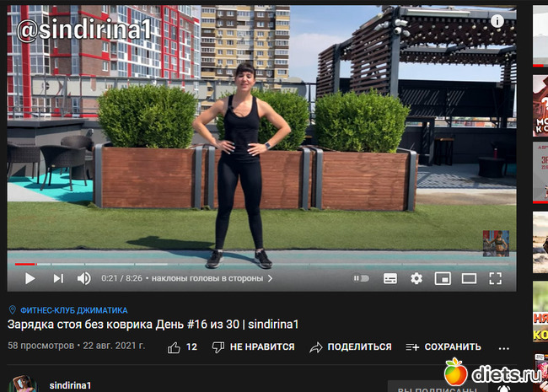The height and width of the screenshot is (392, 548).
Task: Skip to the next video
Action: [58, 278]
